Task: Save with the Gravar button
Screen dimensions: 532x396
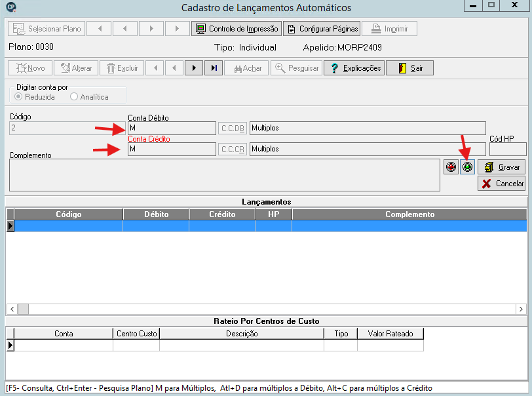Action: click(501, 167)
